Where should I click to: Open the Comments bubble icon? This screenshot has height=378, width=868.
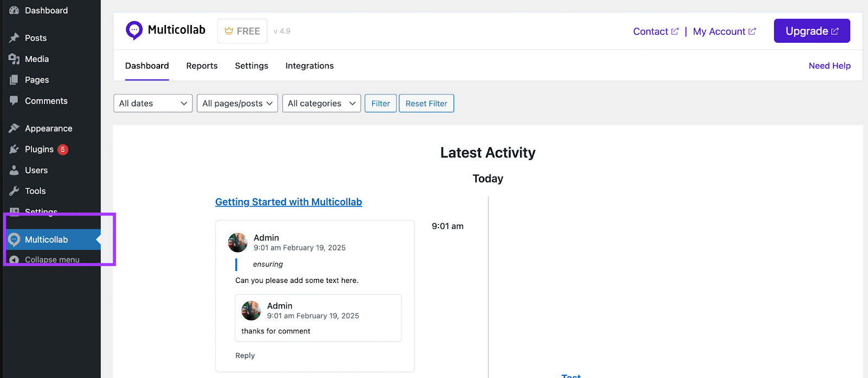[14, 101]
